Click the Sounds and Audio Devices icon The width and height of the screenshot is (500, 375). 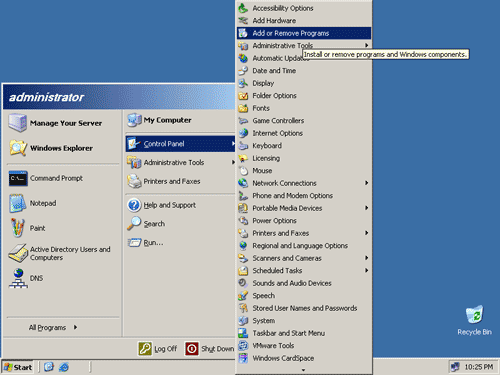243,283
